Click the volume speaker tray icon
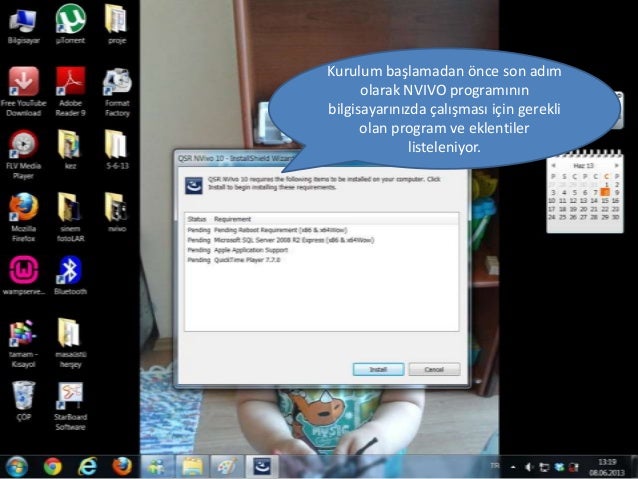Image resolution: width=638 pixels, height=479 pixels. tap(529, 467)
